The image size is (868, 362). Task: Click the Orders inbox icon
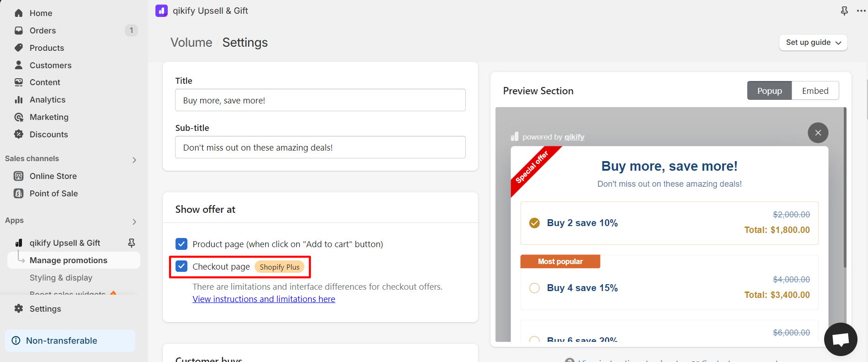(19, 31)
